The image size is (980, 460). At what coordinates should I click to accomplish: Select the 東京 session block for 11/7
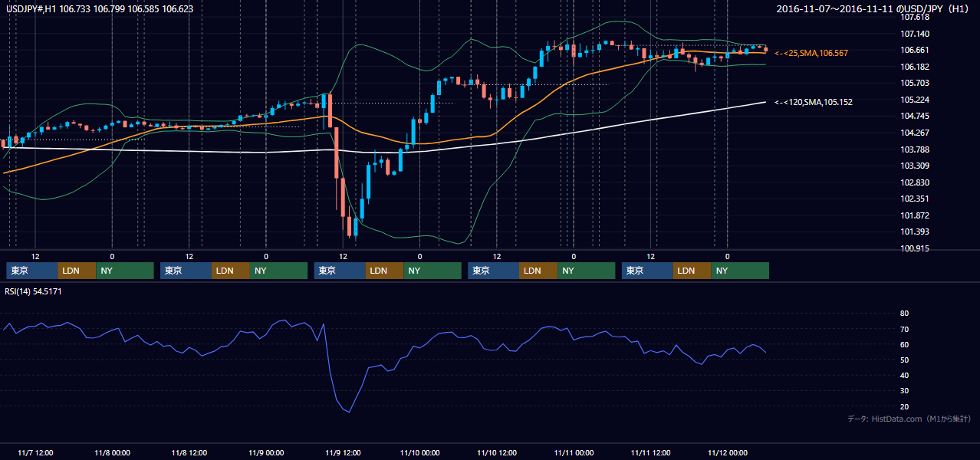coord(32,271)
